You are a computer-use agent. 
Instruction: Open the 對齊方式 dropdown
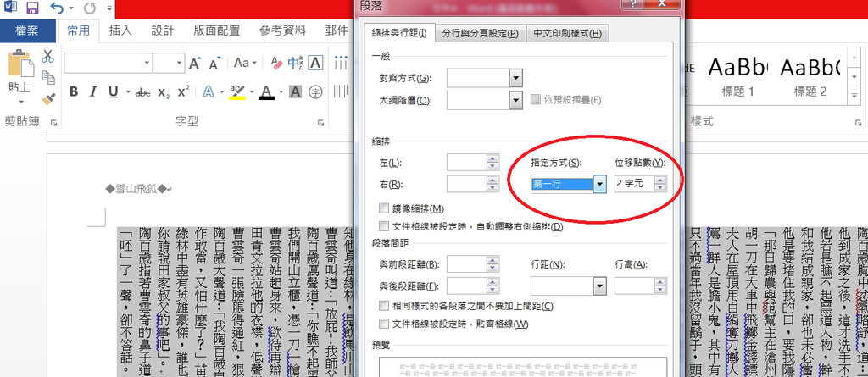pos(516,78)
